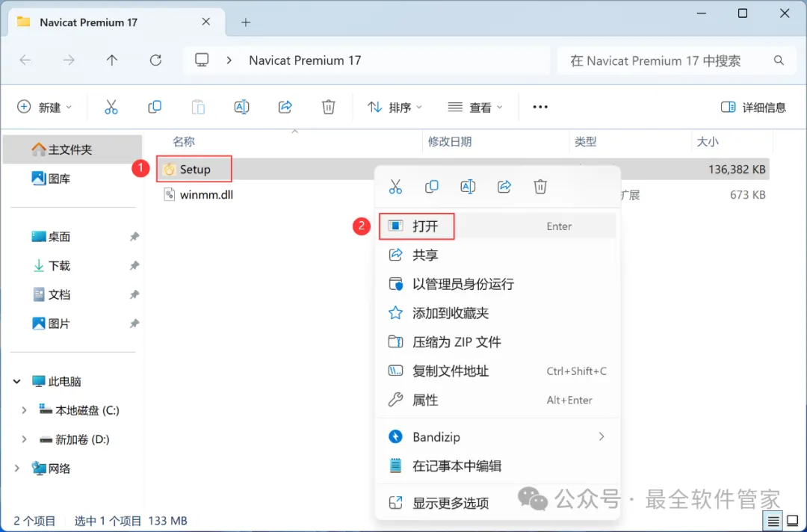
Task: Click the pin icon next to 下载
Action: (134, 265)
